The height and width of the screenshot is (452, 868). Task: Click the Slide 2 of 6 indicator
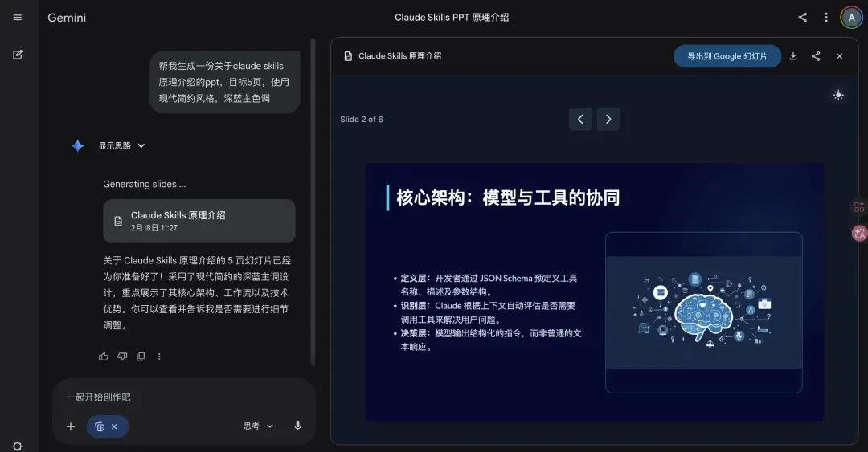(x=362, y=119)
